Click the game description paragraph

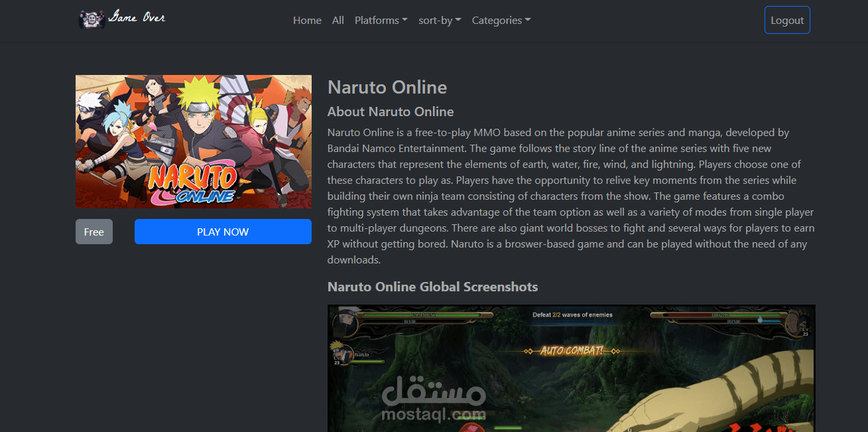(571, 196)
